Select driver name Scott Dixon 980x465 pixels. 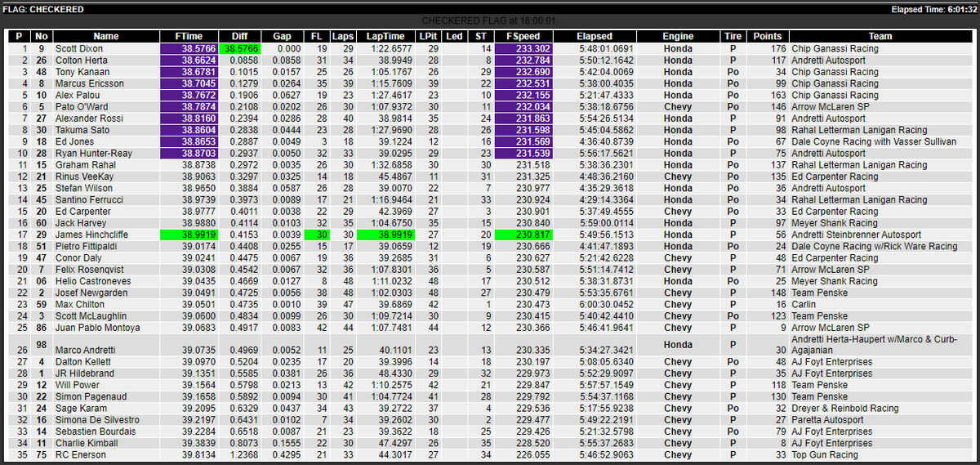click(x=78, y=49)
